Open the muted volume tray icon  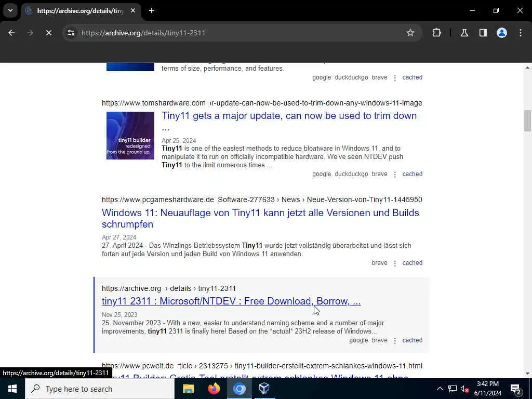[x=465, y=389]
